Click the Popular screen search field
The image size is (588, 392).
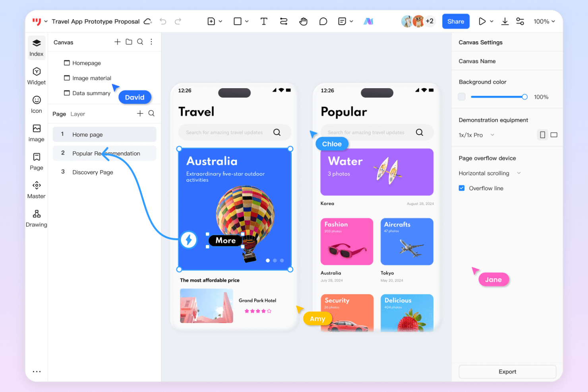tap(377, 132)
